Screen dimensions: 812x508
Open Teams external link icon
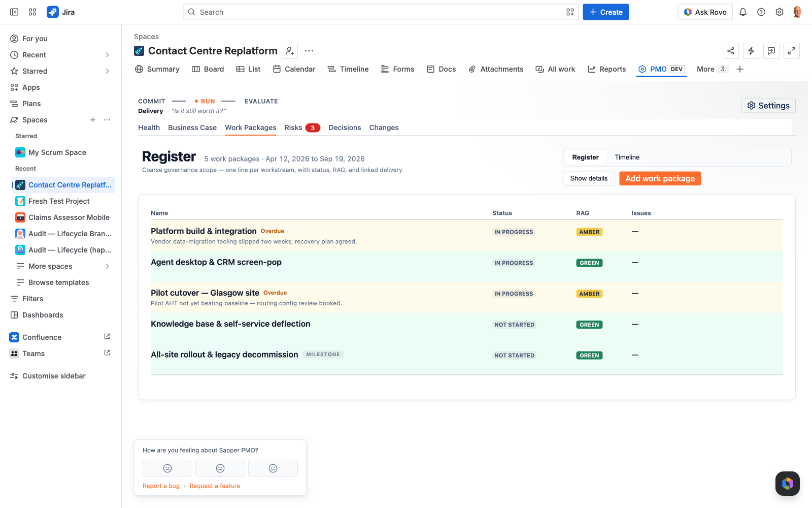(107, 353)
